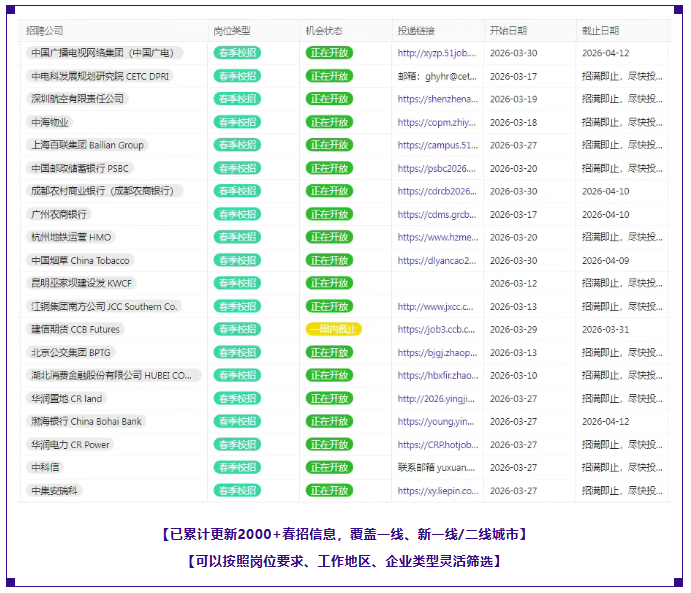The height and width of the screenshot is (593, 691).
Task: Click 春季校招 badge in the 中科信 row
Action: click(237, 467)
